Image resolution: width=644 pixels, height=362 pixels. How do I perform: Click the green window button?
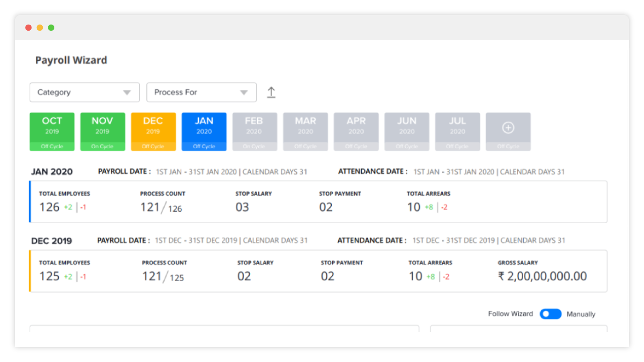point(51,28)
